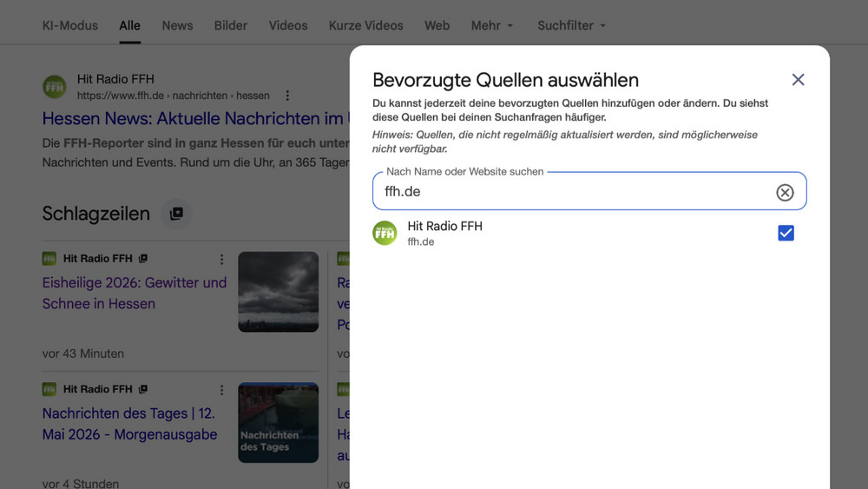The image size is (868, 489).
Task: Open the Kurze Videos tab
Action: (x=366, y=25)
